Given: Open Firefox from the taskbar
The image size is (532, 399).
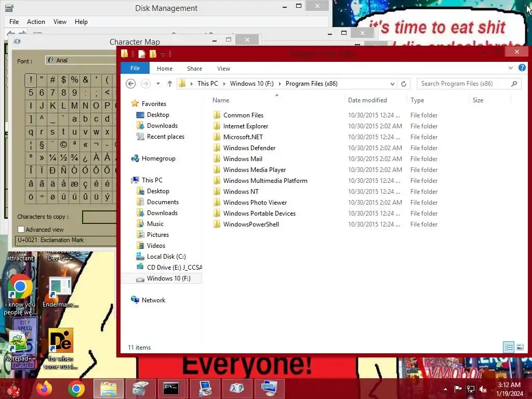Looking at the screenshot, I should point(44,389).
